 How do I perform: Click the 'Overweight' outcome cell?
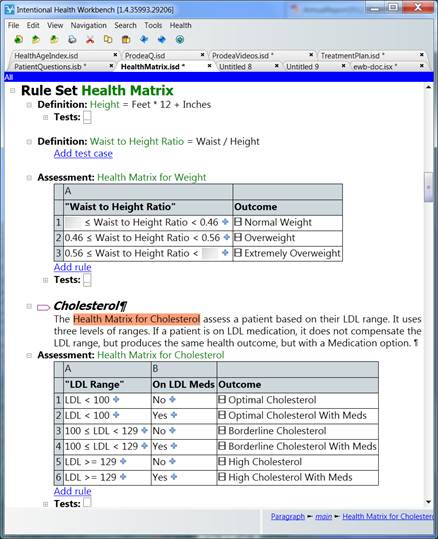coord(288,238)
